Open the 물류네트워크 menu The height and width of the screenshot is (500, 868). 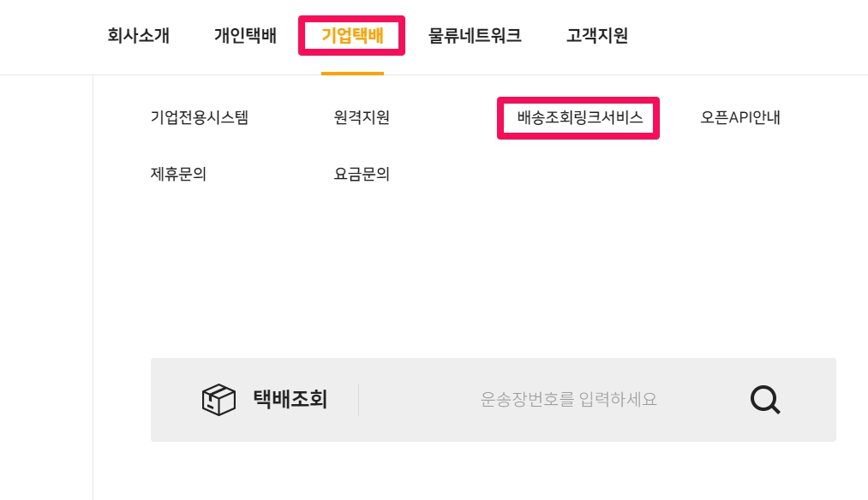(x=475, y=35)
